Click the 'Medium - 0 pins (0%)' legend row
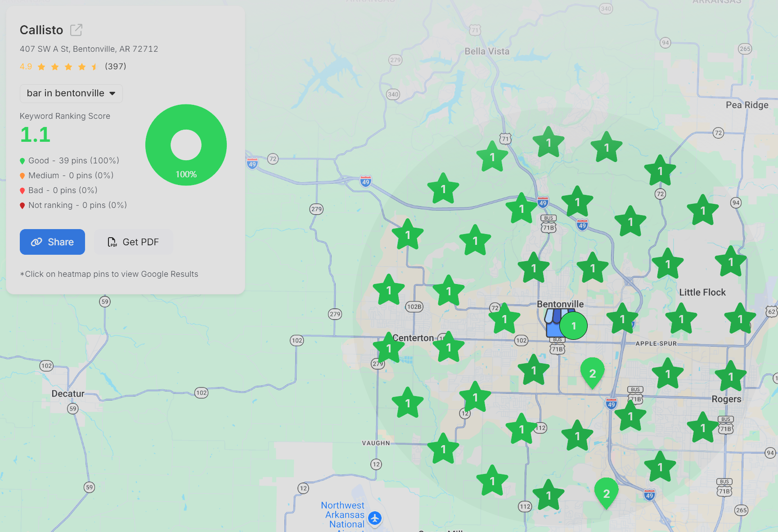Image resolution: width=778 pixels, height=532 pixels. click(x=67, y=176)
